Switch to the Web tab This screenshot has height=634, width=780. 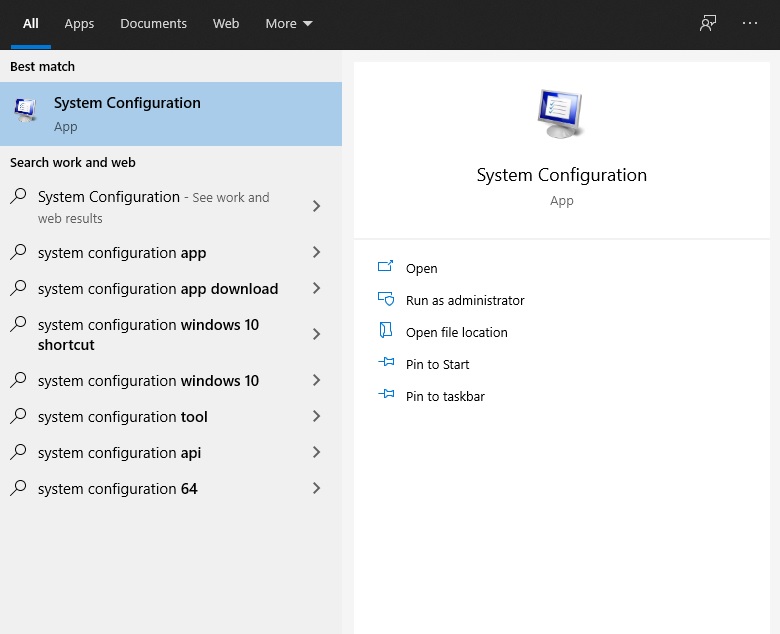click(226, 23)
